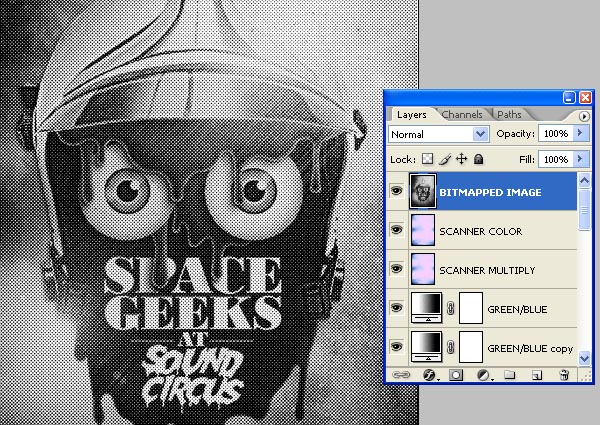This screenshot has width=600, height=425.
Task: Toggle mask link on GREEN/BLUE layer
Action: 451,308
